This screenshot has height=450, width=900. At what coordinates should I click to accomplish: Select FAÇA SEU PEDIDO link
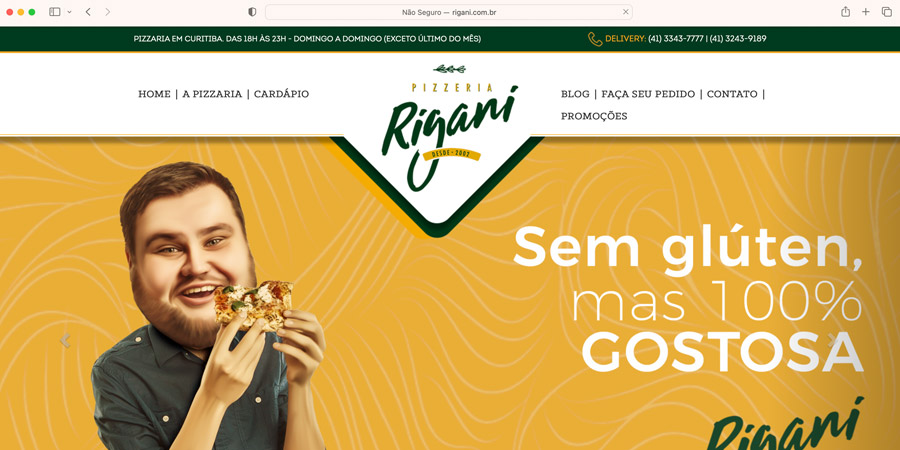click(x=648, y=94)
